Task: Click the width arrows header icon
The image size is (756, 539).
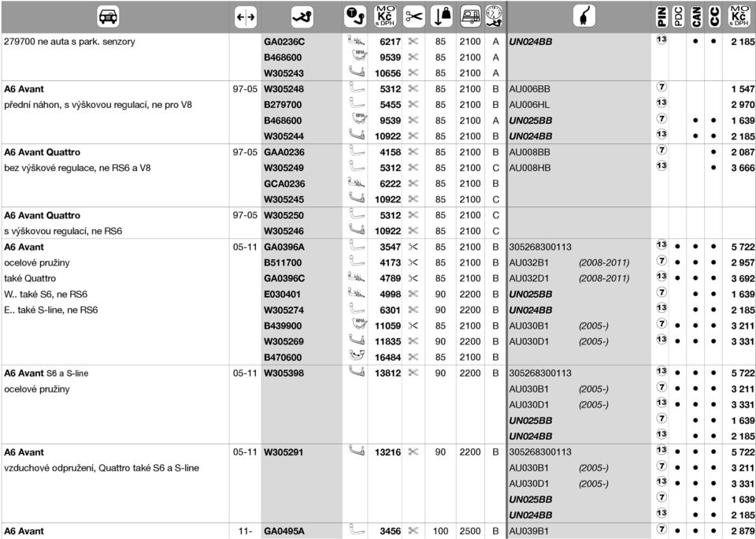Action: click(x=246, y=17)
